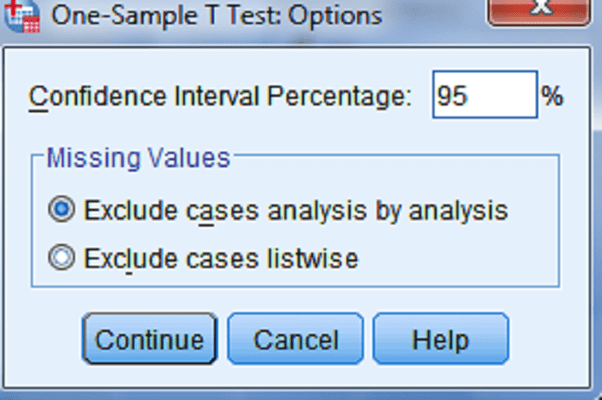Select the 'Exclude cases analysis by analysis' radio button
The image size is (602, 400).
[x=61, y=209]
